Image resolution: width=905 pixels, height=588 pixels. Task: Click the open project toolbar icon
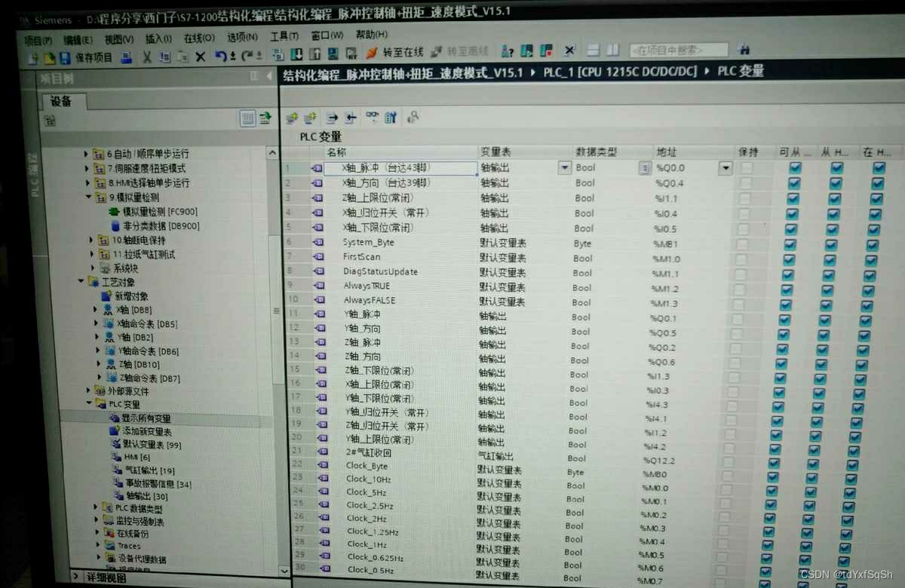48,57
